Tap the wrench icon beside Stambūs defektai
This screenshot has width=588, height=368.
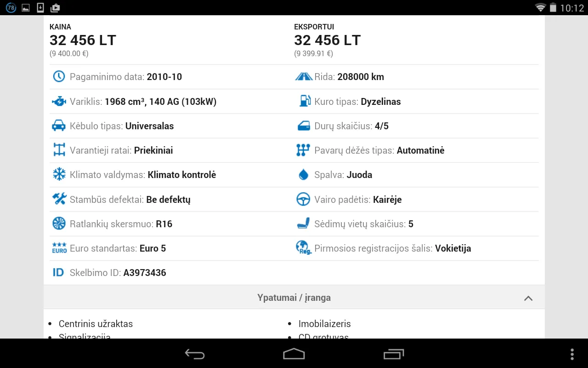[59, 199]
